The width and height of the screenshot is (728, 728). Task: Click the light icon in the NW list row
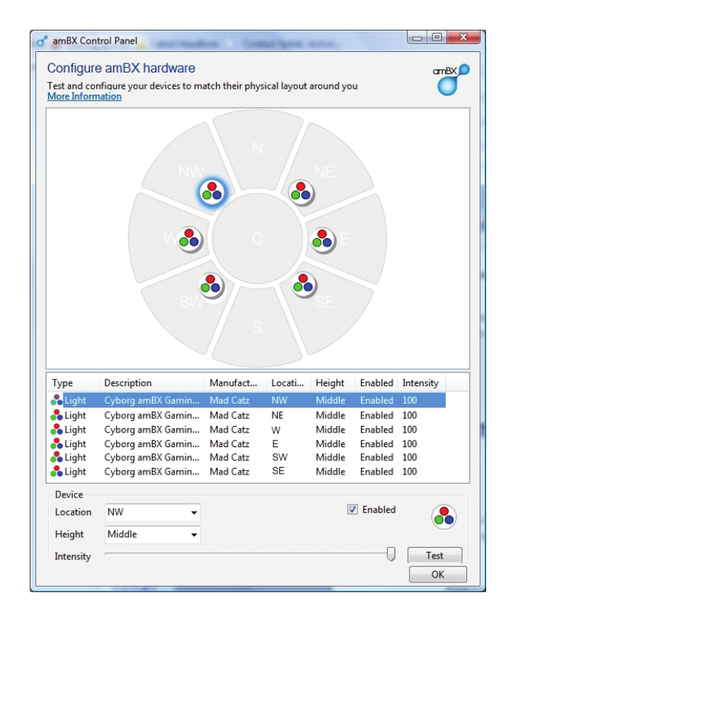(x=56, y=400)
